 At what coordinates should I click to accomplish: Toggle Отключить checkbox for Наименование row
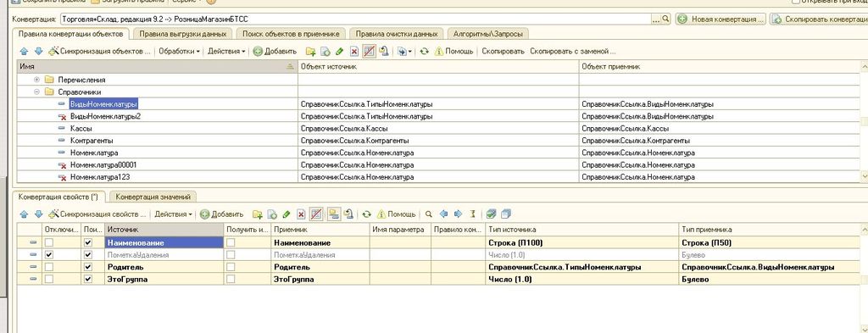click(x=49, y=242)
